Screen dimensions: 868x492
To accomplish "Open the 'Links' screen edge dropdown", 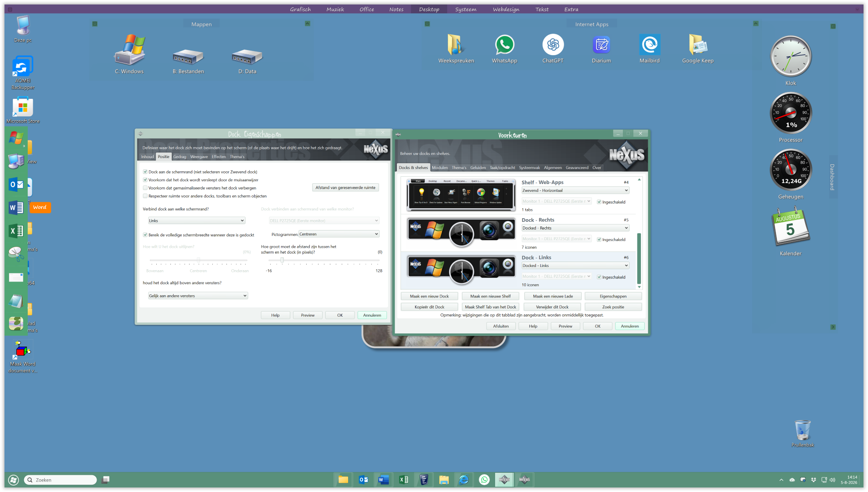I will tap(197, 221).
